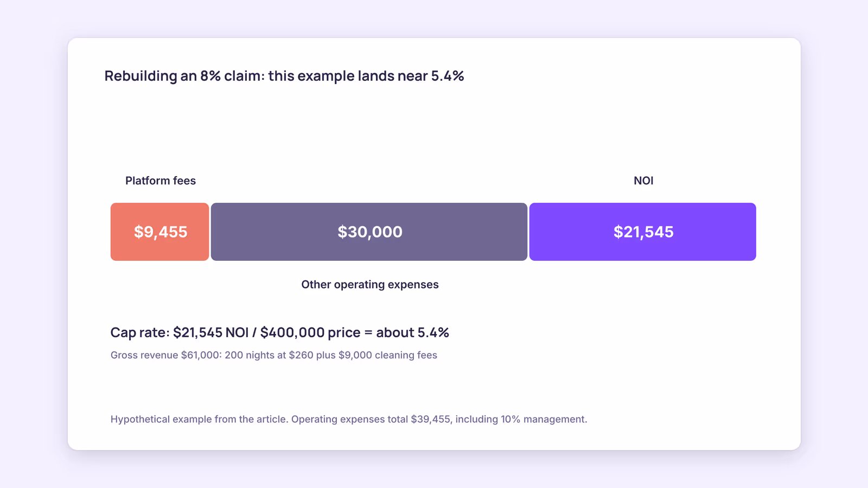868x488 pixels.
Task: Click the "Cap rate:" heading text
Action: coord(140,332)
